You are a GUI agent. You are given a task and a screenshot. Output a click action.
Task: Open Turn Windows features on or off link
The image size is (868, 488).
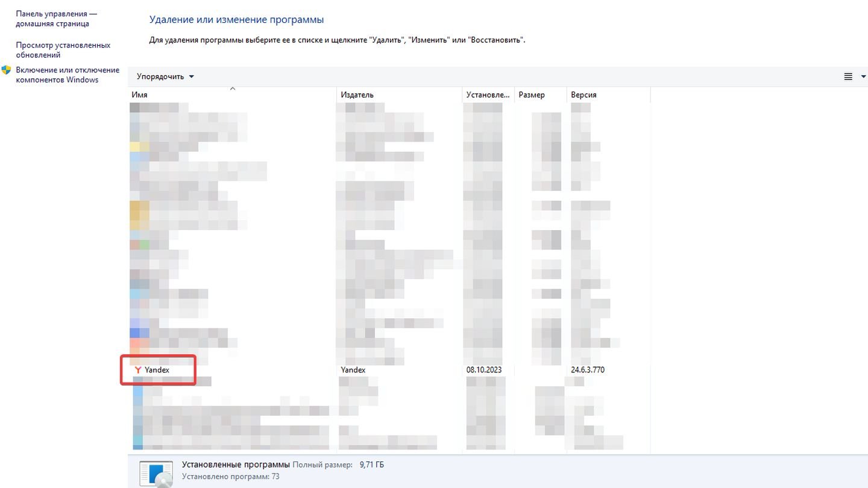click(x=68, y=75)
